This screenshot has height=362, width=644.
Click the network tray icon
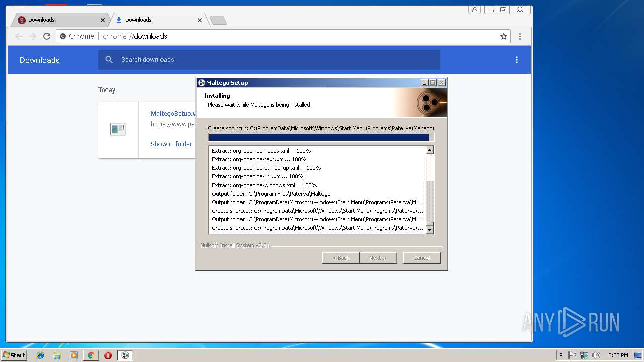coord(584,355)
